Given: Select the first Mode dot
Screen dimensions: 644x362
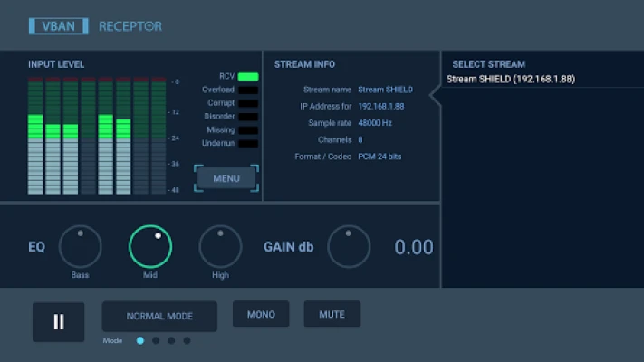Looking at the screenshot, I should pos(140,341).
